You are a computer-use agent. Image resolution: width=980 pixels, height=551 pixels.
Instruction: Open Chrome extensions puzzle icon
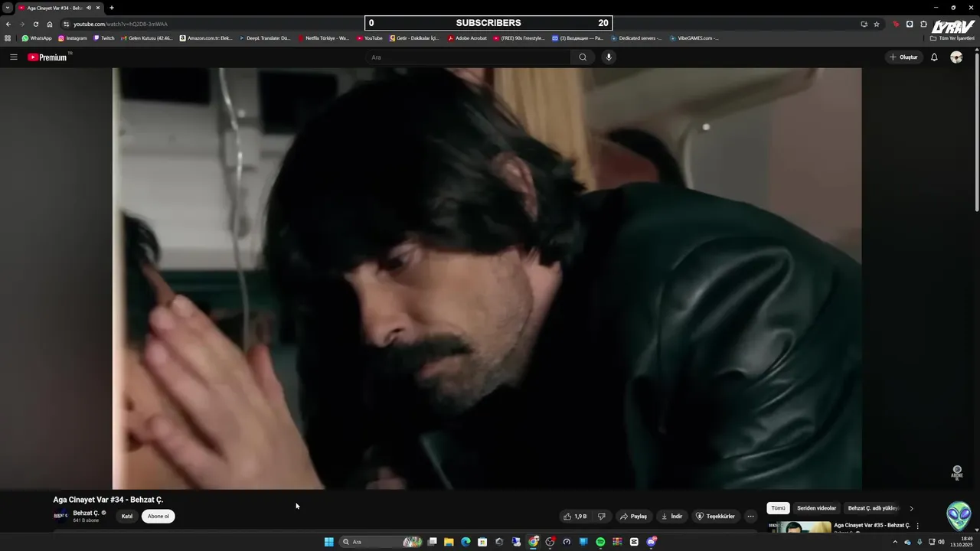923,24
